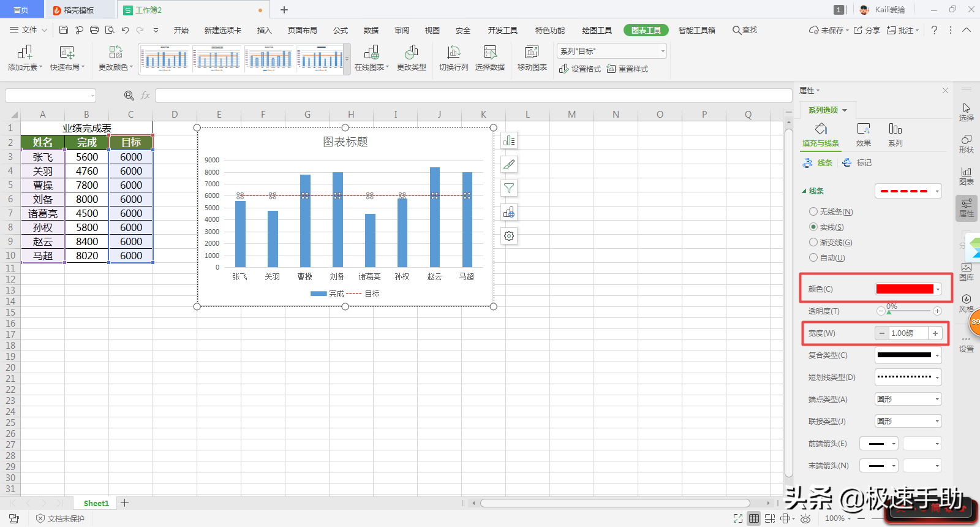Screen dimensions: 980x527
Task: Decrease line width with minus stepper
Action: (881, 333)
